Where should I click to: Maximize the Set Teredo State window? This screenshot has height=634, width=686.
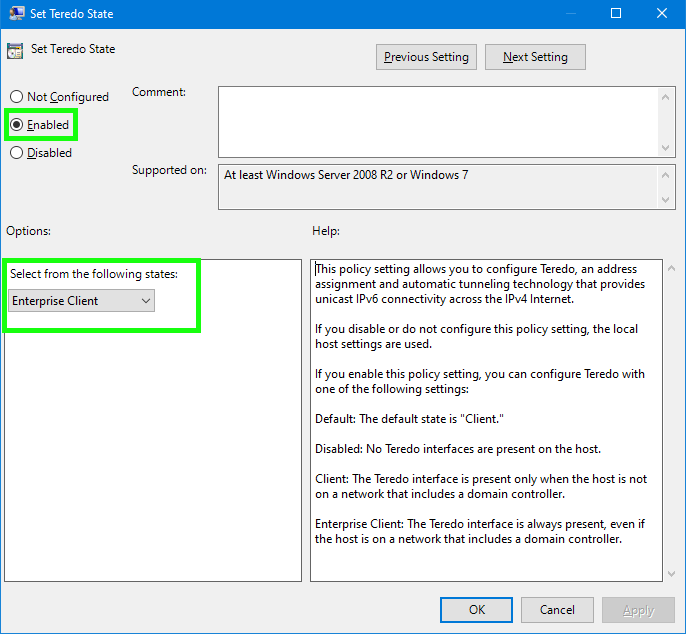pos(615,14)
